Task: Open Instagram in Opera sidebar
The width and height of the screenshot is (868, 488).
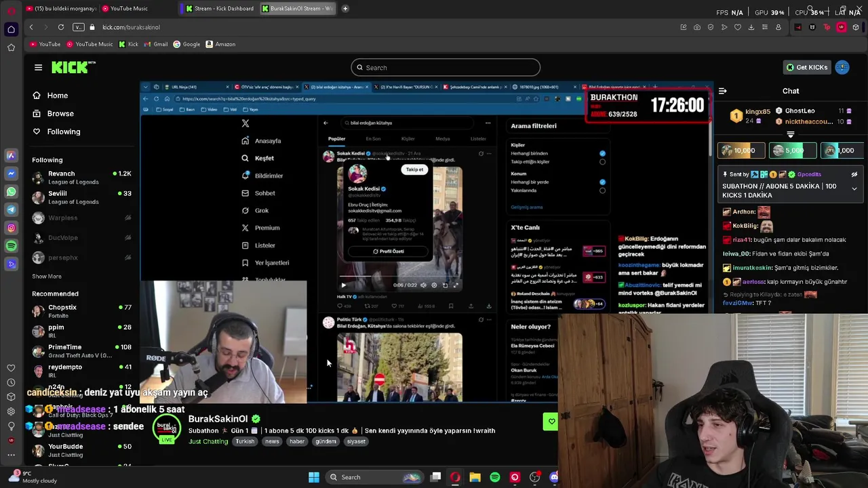Action: [11, 228]
